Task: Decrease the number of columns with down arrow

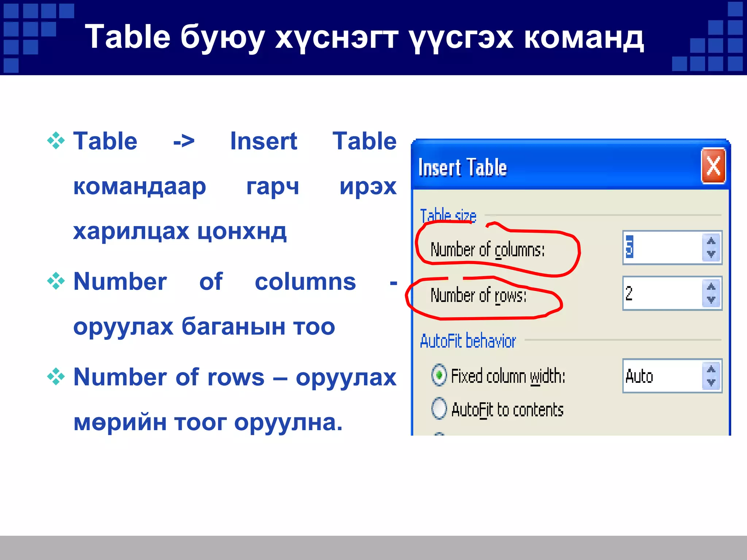Action: pyautogui.click(x=711, y=254)
